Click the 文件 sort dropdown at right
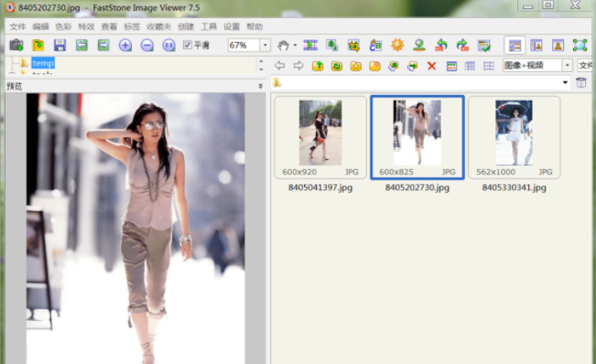 coord(586,65)
